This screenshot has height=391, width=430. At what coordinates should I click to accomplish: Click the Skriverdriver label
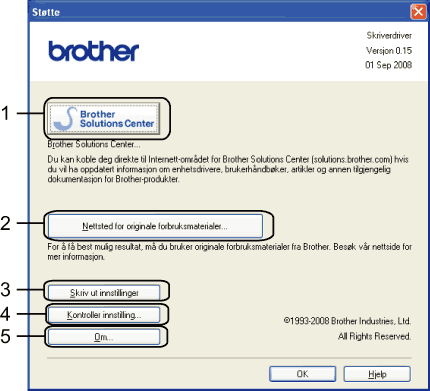(389, 35)
